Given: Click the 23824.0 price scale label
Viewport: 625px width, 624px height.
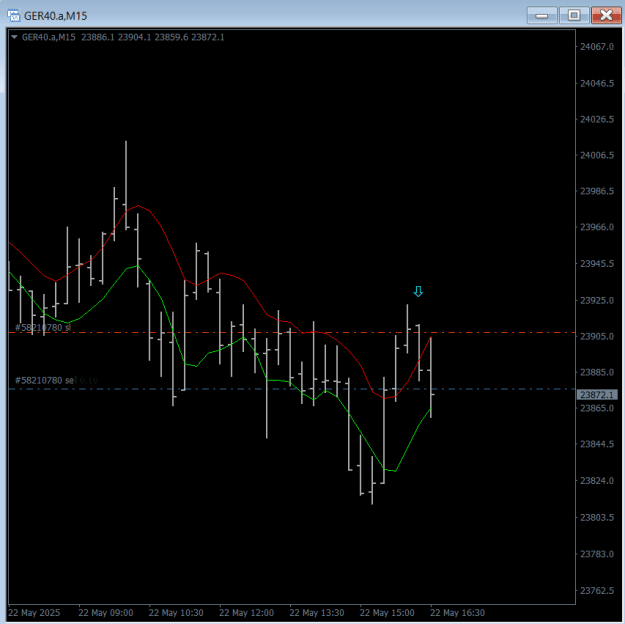Looking at the screenshot, I should (597, 481).
